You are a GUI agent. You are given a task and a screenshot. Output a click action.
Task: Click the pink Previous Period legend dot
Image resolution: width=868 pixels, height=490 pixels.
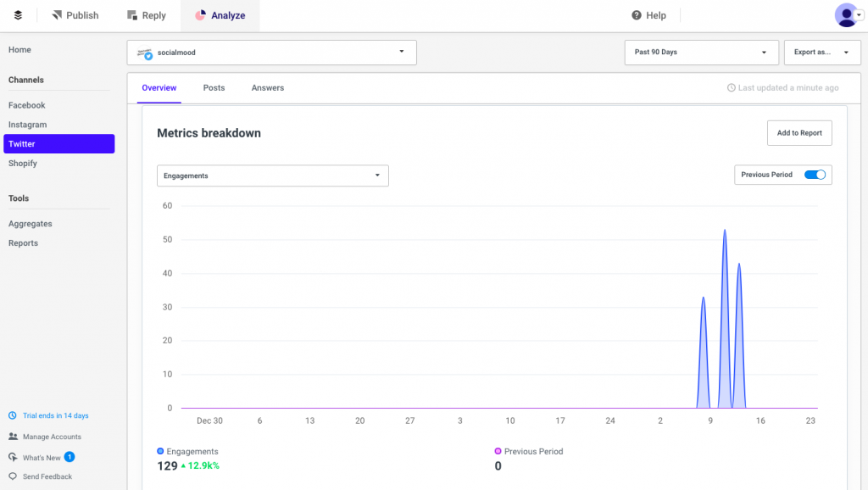point(498,451)
